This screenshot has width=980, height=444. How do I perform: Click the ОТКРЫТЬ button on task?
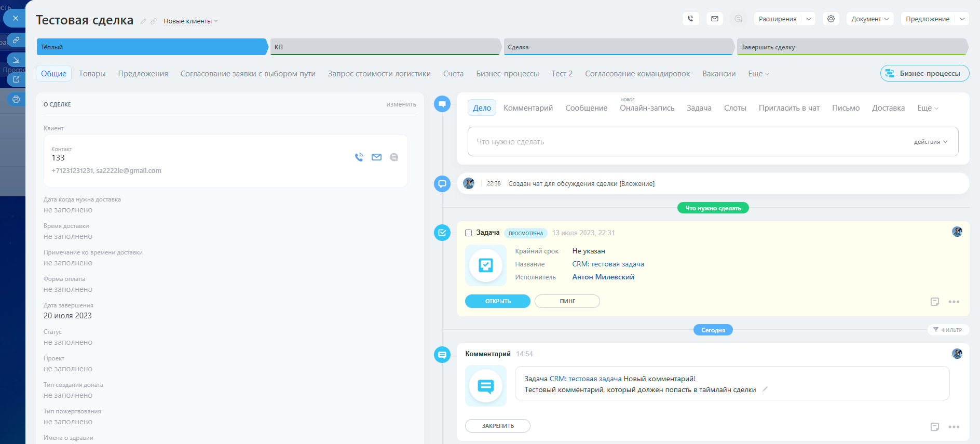pos(497,301)
